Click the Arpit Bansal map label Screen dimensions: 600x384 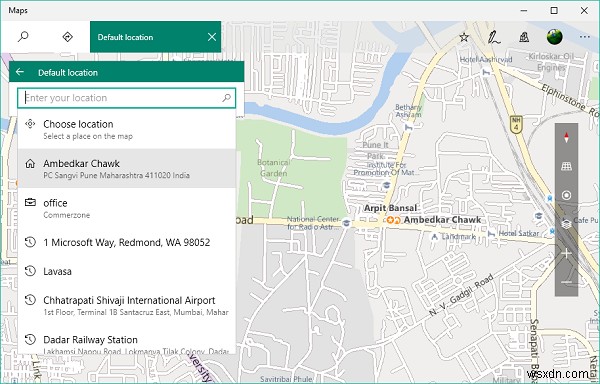[390, 208]
